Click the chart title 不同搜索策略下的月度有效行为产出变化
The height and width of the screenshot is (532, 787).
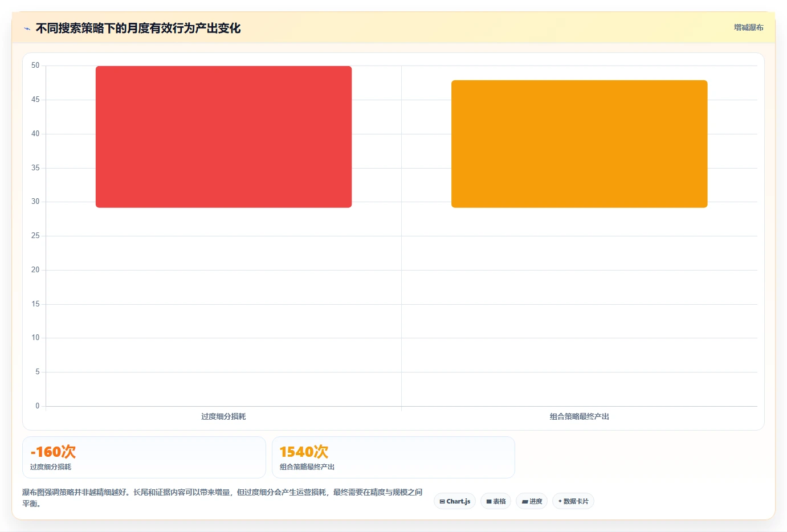(138, 28)
